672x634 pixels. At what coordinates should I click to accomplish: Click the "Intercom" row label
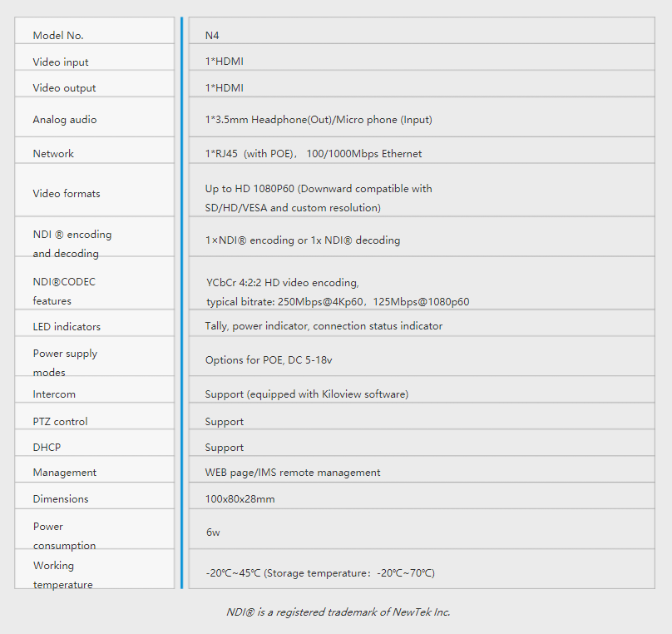pos(54,394)
